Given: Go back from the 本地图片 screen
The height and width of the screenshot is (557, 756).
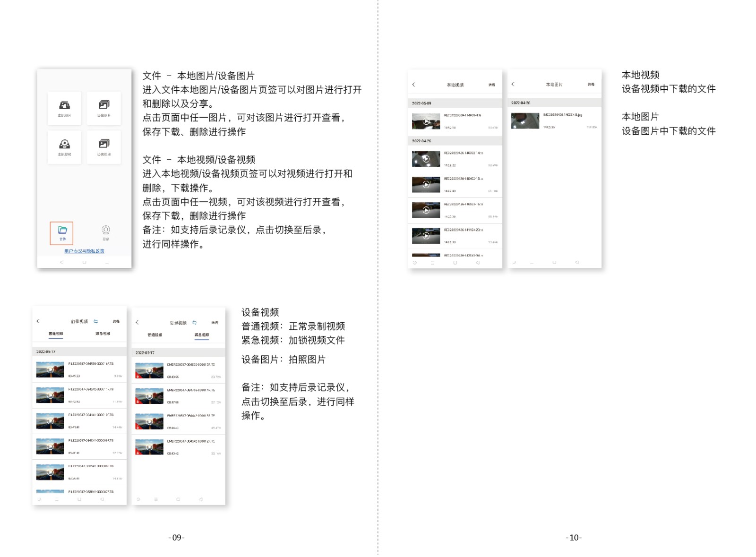Looking at the screenshot, I should (513, 84).
